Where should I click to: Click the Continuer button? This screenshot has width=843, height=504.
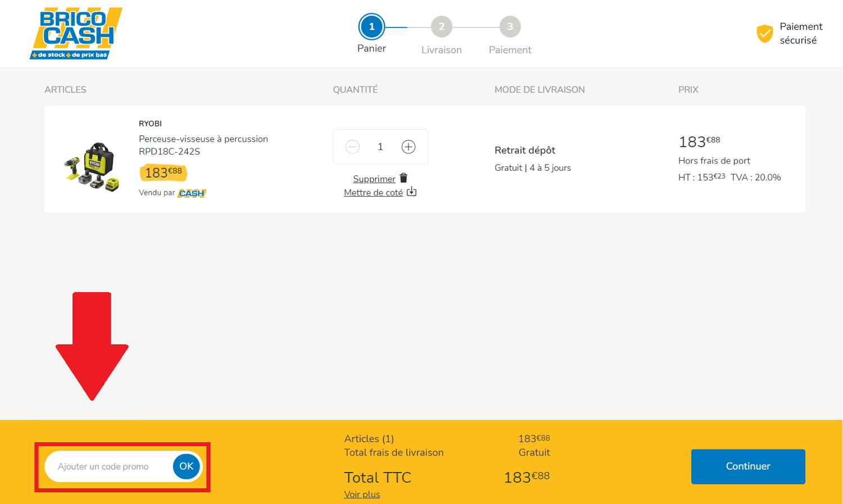748,466
